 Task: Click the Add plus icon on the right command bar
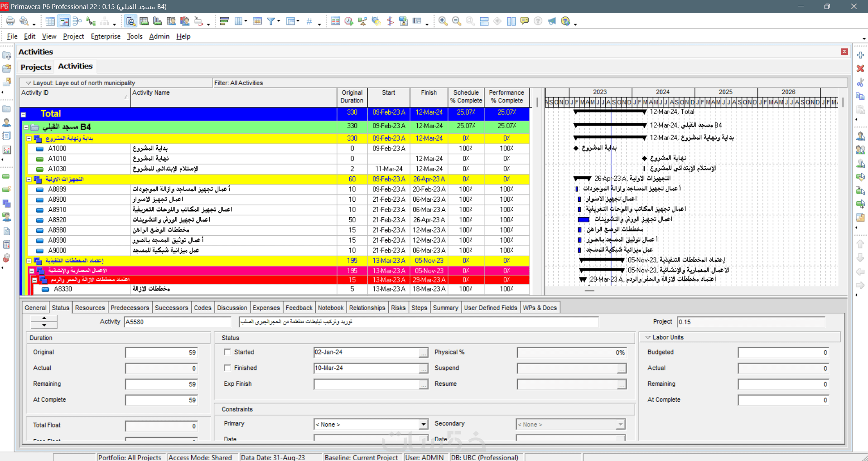[x=860, y=55]
